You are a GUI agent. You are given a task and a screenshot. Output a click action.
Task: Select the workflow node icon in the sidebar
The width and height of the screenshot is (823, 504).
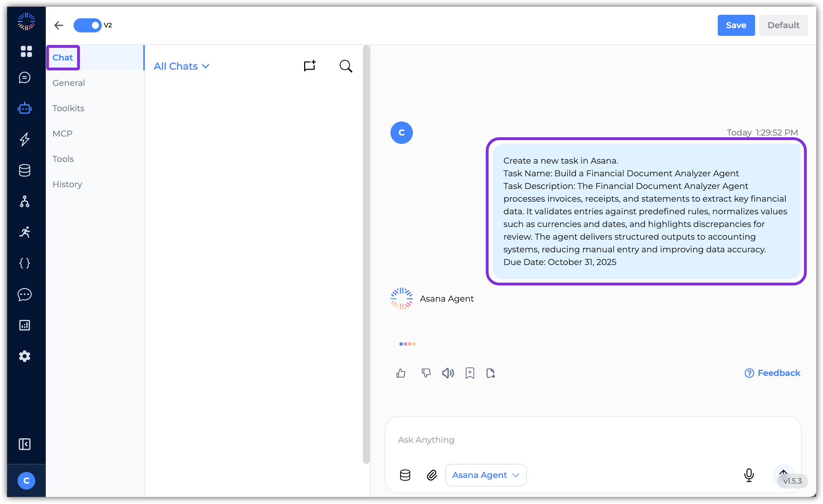tap(25, 201)
